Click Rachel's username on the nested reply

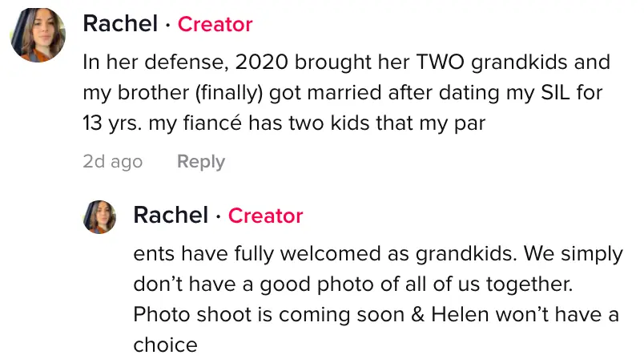point(171,216)
